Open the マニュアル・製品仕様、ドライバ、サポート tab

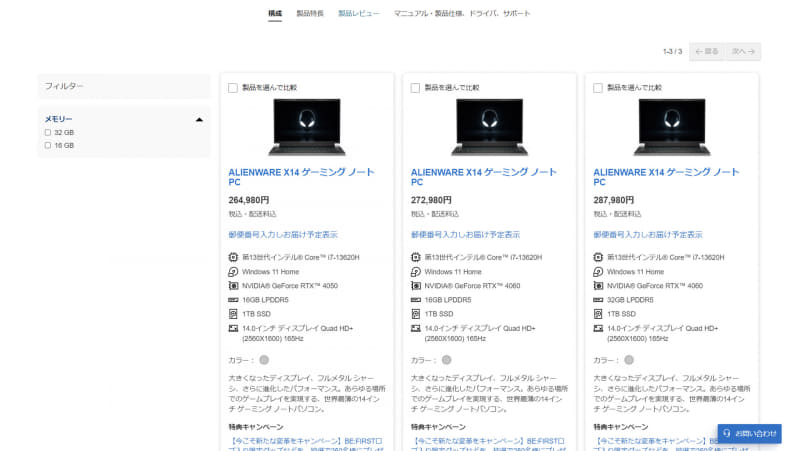[462, 13]
